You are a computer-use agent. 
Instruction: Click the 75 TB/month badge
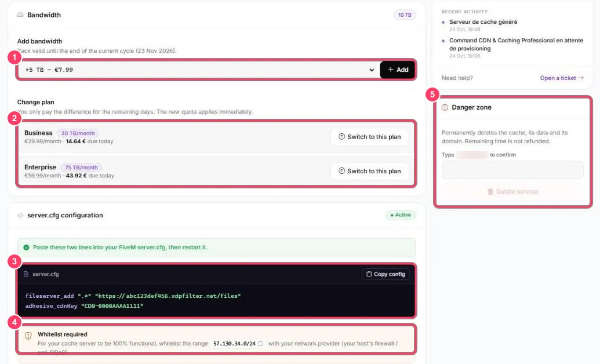pos(81,168)
